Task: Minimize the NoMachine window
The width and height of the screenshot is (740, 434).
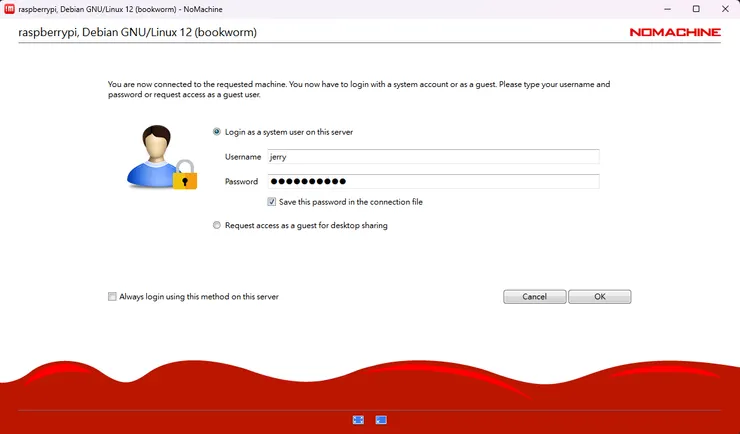Action: tap(667, 9)
